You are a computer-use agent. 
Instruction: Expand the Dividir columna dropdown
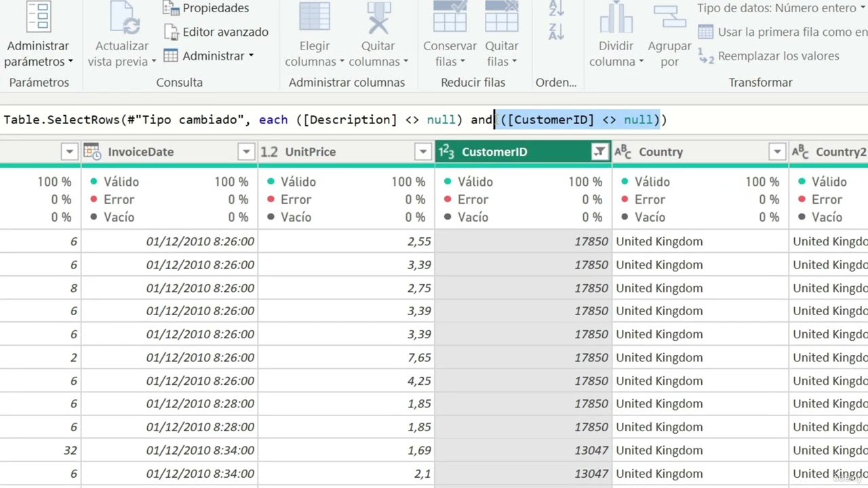click(641, 62)
